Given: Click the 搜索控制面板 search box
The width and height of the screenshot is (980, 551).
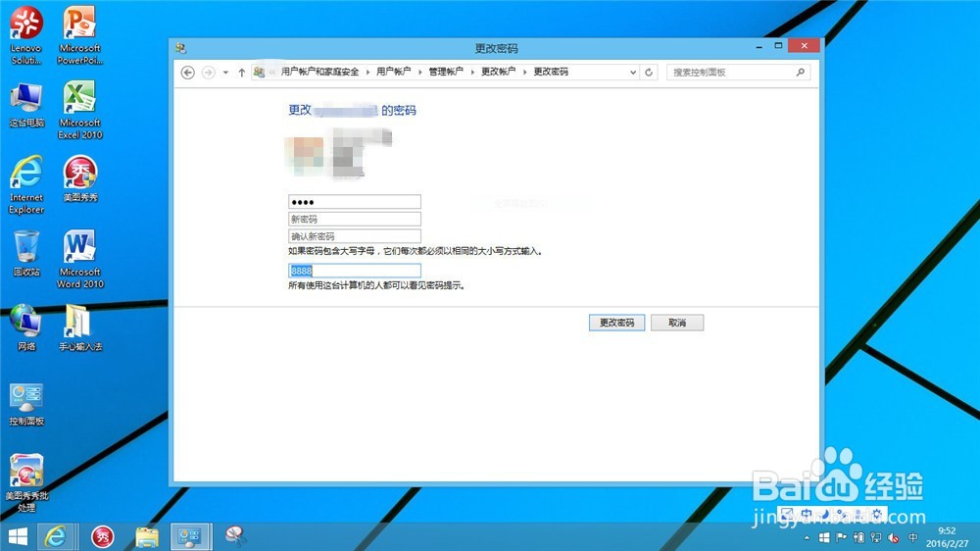Looking at the screenshot, I should [x=738, y=73].
